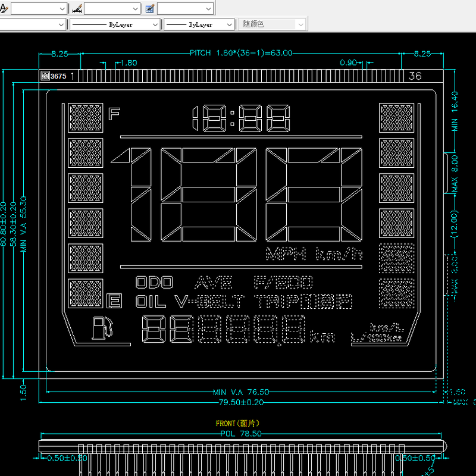The image size is (476, 476).
Task: Click the Dimension Style icon
Action: pos(76,8)
